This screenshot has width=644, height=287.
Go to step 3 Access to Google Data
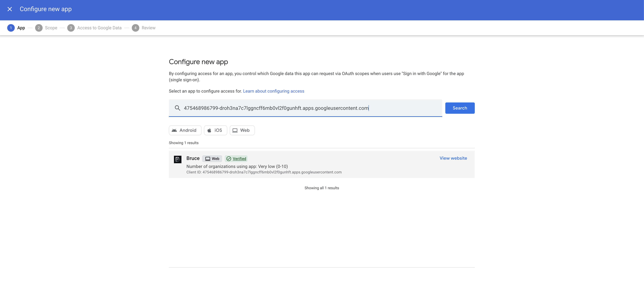click(94, 28)
